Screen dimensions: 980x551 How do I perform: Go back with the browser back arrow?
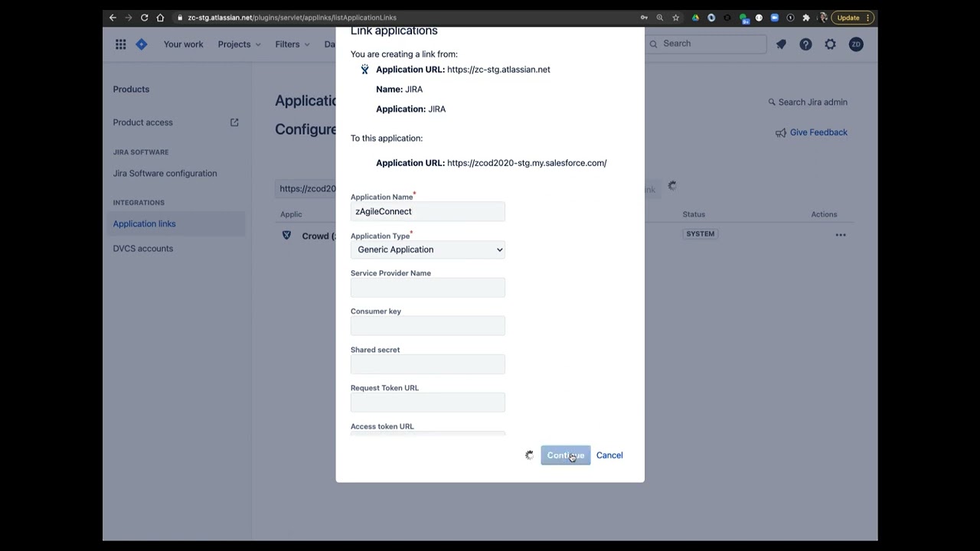click(113, 18)
